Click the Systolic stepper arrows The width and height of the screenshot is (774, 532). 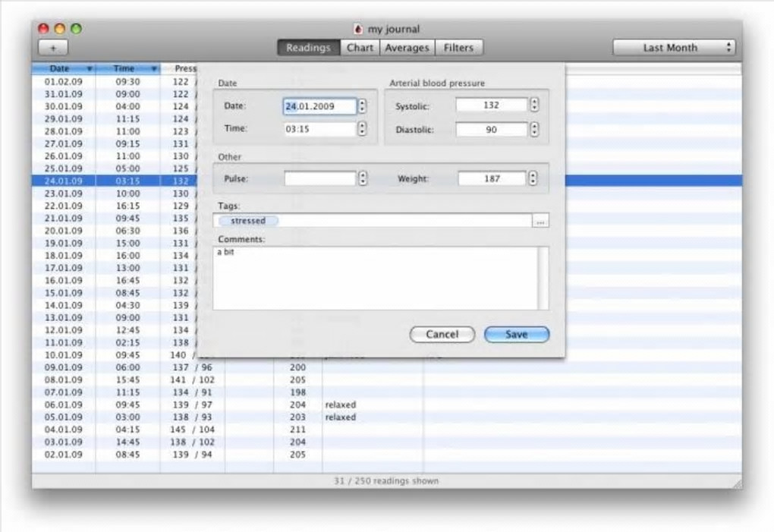pos(534,105)
